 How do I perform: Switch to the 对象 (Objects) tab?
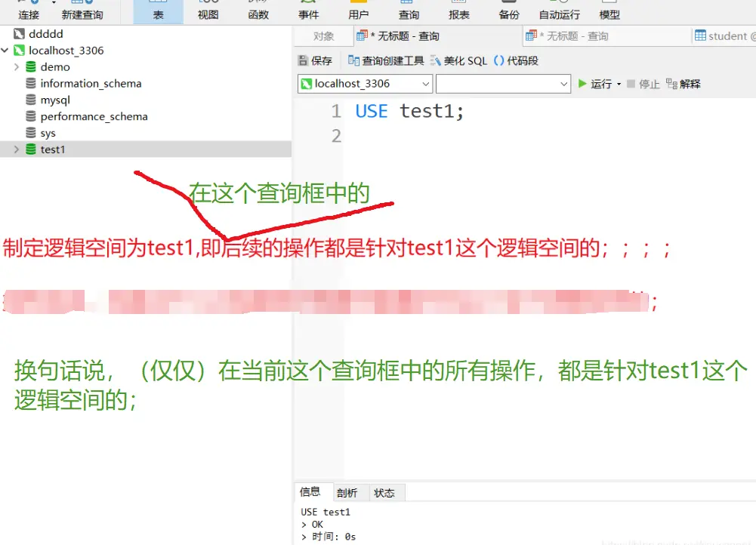point(323,36)
